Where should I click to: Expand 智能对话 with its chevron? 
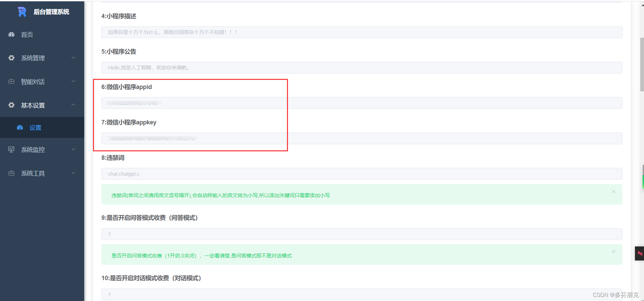[73, 81]
